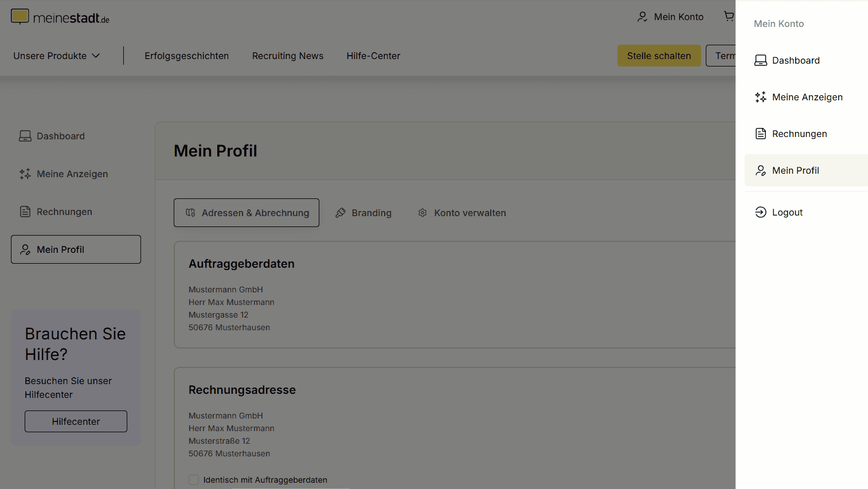Click Mein Profil person icon in left sidebar
This screenshot has width=868, height=489.
[25, 249]
